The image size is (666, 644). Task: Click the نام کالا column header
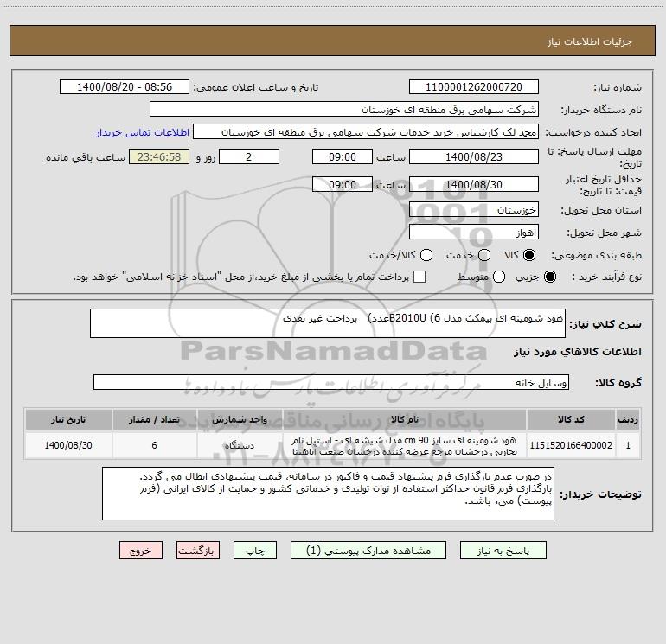(x=405, y=419)
